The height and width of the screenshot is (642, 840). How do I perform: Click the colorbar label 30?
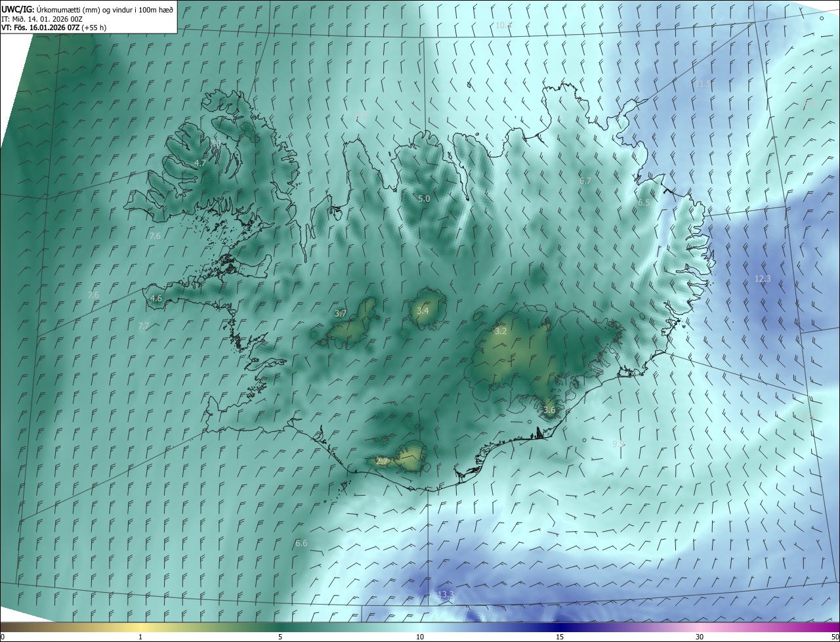pos(700,637)
